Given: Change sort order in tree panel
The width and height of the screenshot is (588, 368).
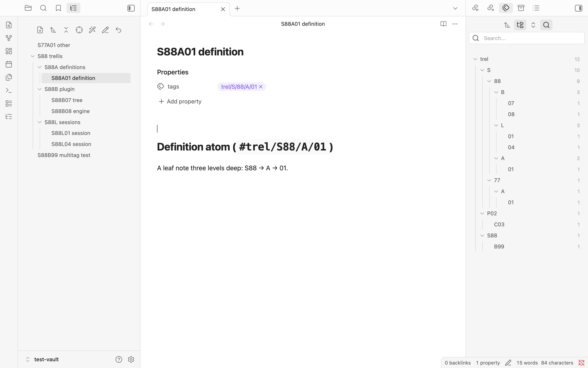Looking at the screenshot, I should click(53, 30).
